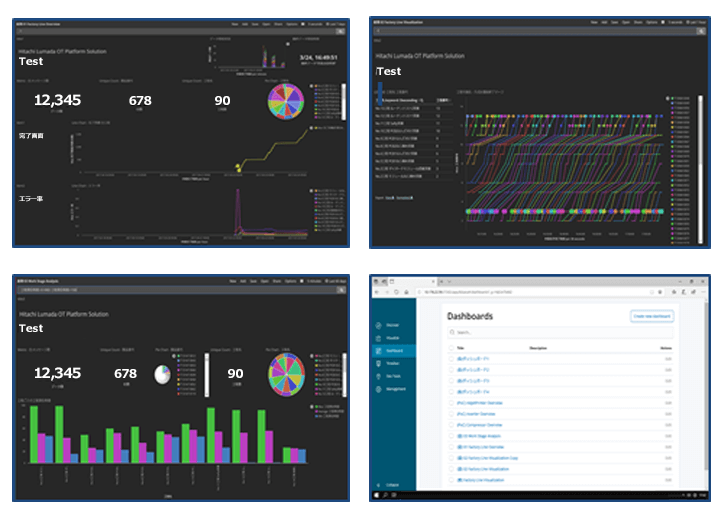
Task: Click Add in Work Stage Analysis menu
Action: pos(243,281)
